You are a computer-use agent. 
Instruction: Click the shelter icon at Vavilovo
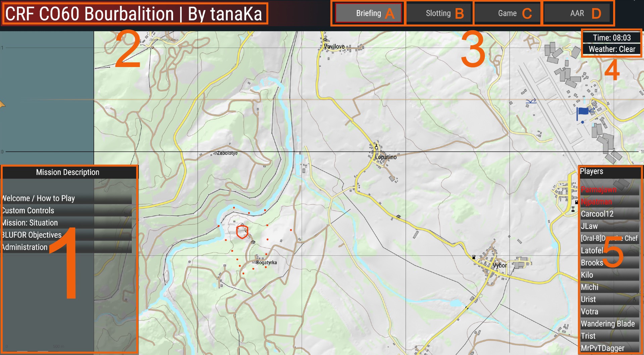pyautogui.click(x=325, y=40)
